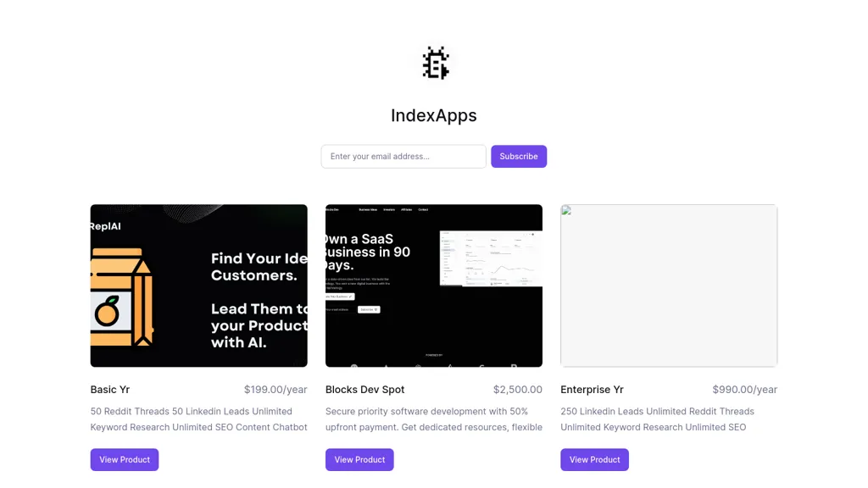Click the Basic Yr product name
Image resolution: width=868 pixels, height=488 pixels.
click(110, 390)
